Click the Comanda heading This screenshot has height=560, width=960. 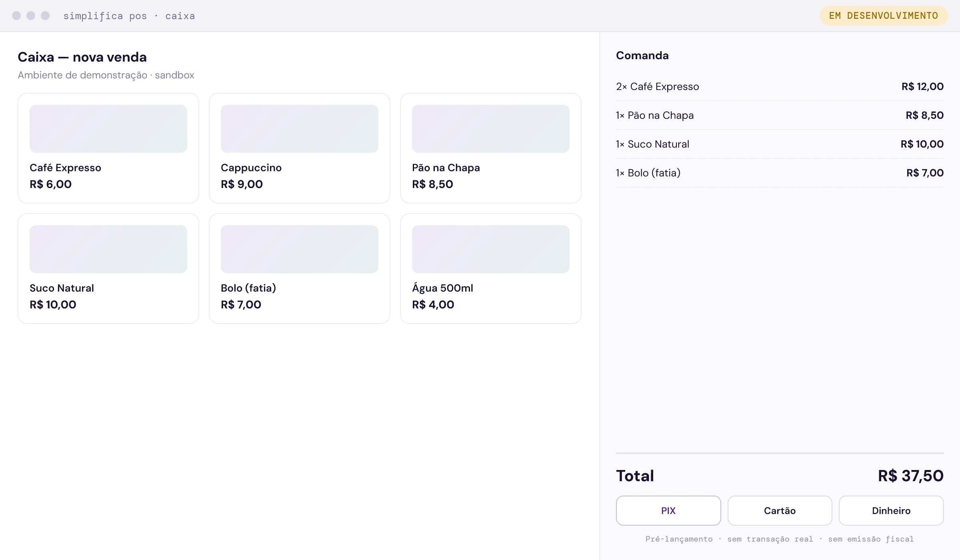click(x=642, y=55)
